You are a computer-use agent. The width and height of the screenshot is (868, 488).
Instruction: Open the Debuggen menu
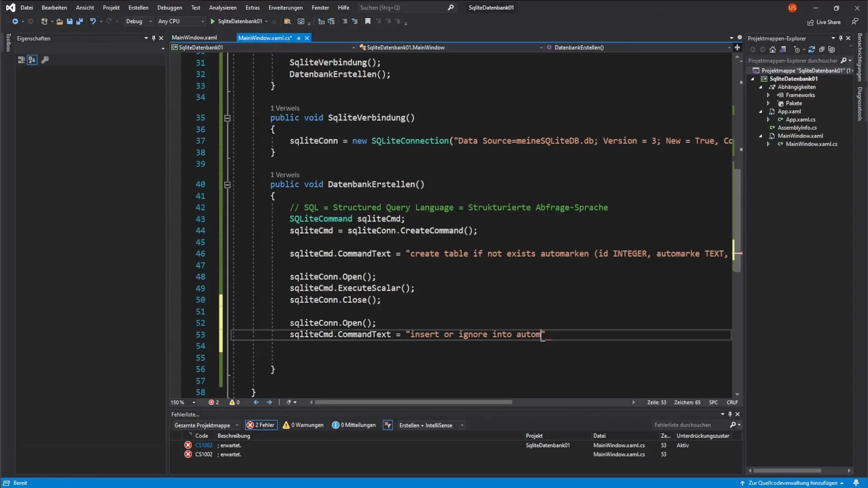[x=170, y=8]
